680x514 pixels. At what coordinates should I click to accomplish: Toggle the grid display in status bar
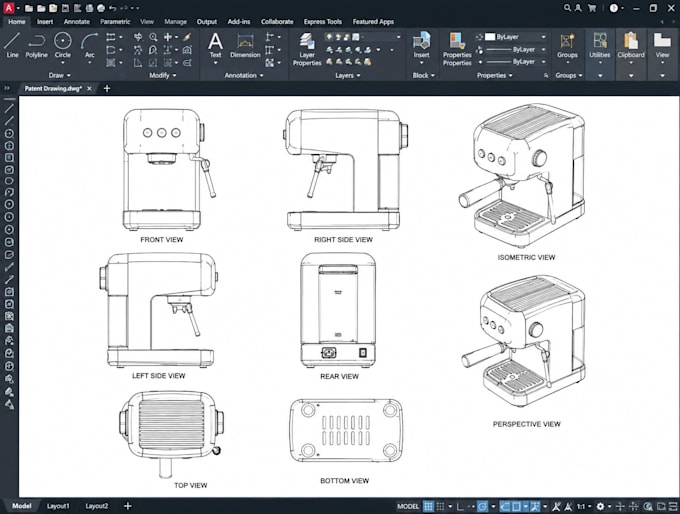coord(428,506)
